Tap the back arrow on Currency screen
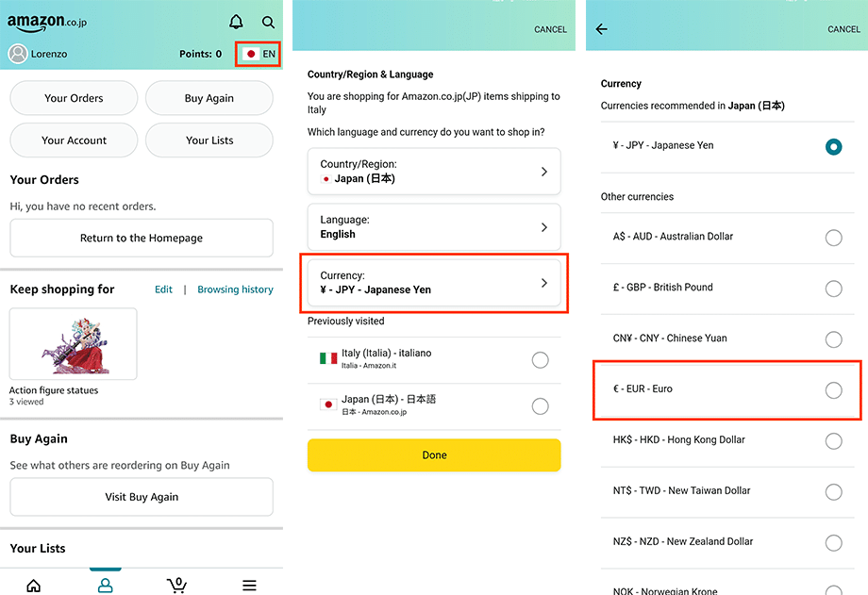 coord(602,29)
